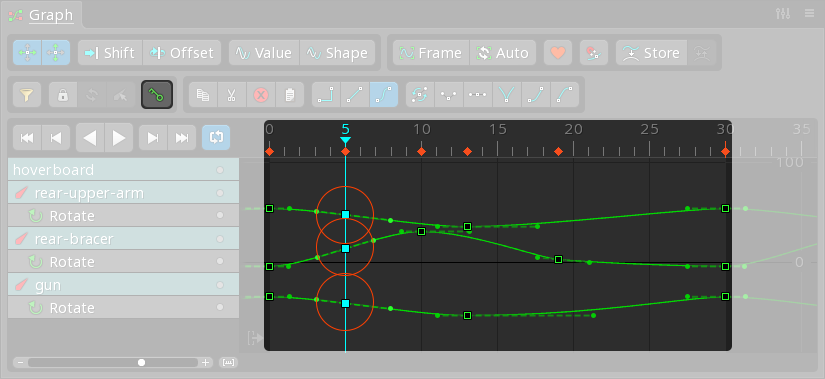The height and width of the screenshot is (379, 825).
Task: Click the red X delete keys icon
Action: point(260,95)
